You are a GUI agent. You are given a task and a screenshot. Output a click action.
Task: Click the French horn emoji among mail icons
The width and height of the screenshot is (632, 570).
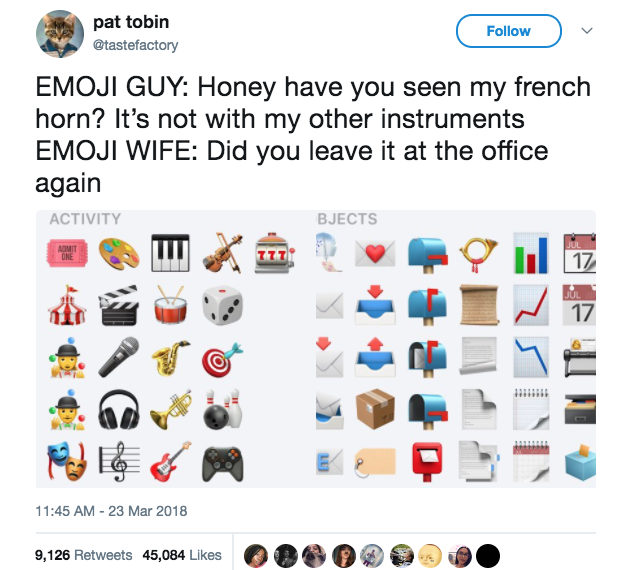(478, 254)
